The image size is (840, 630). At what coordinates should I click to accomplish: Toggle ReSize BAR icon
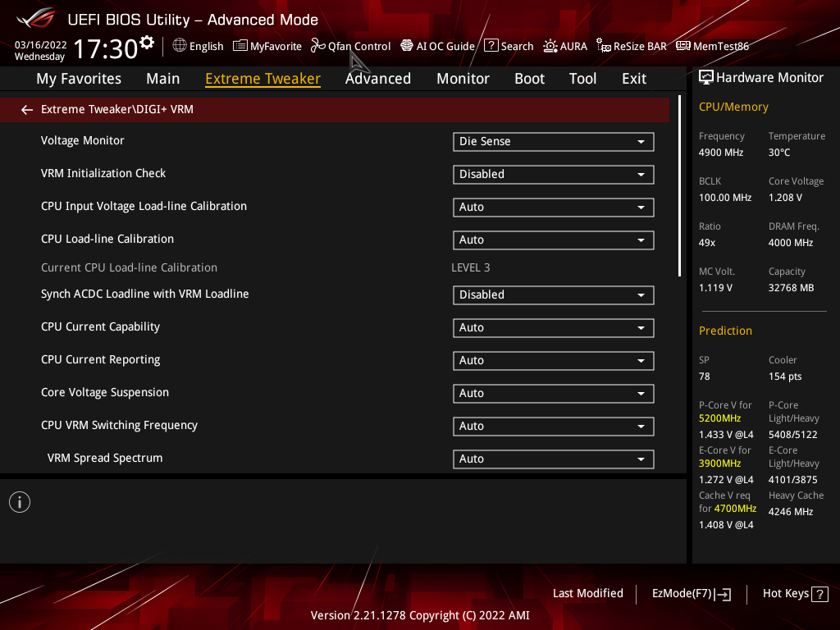pyautogui.click(x=604, y=46)
